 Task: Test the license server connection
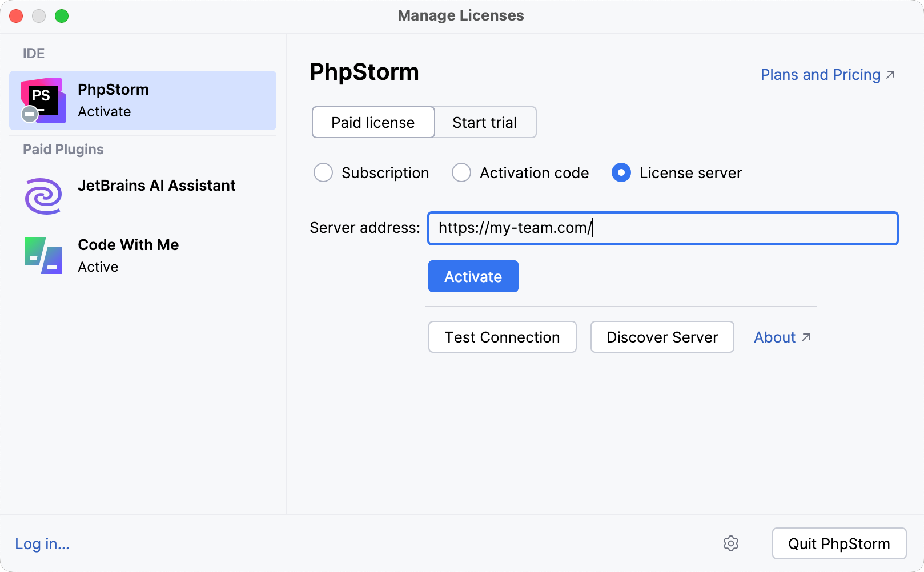click(502, 337)
